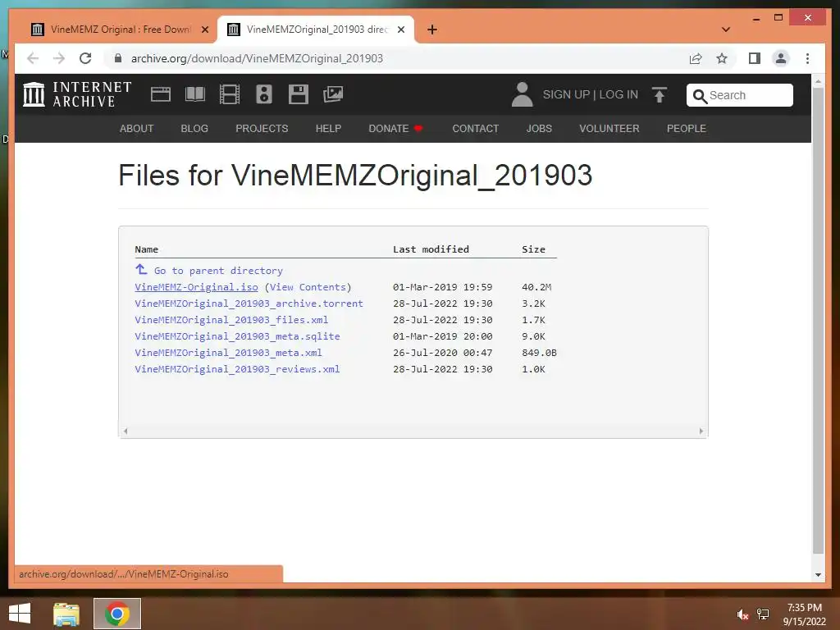840x630 pixels.
Task: Click the Chrome taskbar icon
Action: 117,614
